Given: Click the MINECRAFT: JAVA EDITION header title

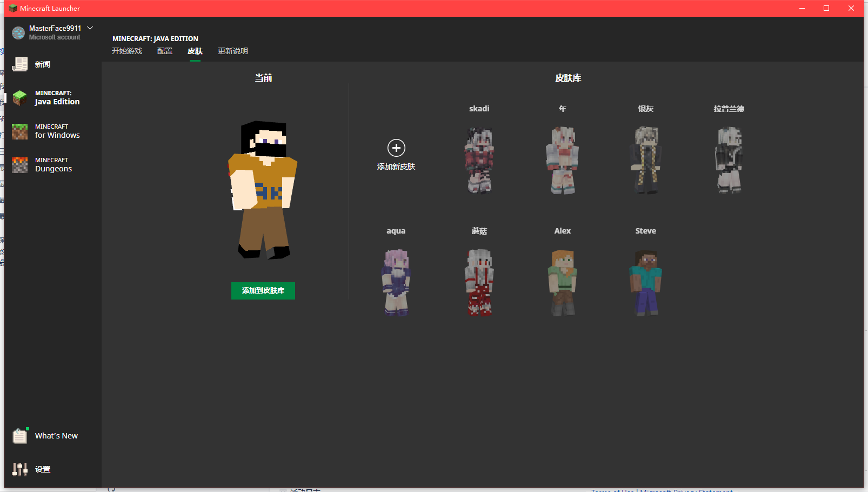Looking at the screenshot, I should [156, 39].
